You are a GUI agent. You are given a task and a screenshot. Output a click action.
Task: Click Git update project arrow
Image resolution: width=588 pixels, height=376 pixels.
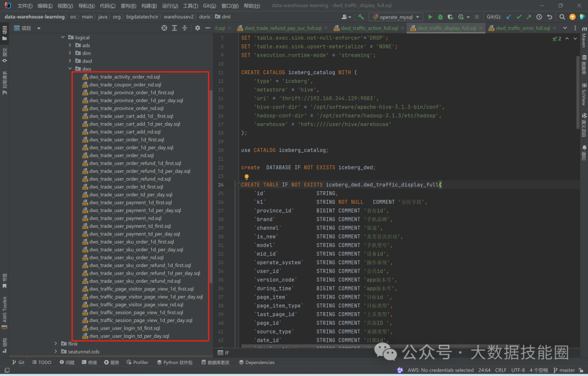coord(509,17)
